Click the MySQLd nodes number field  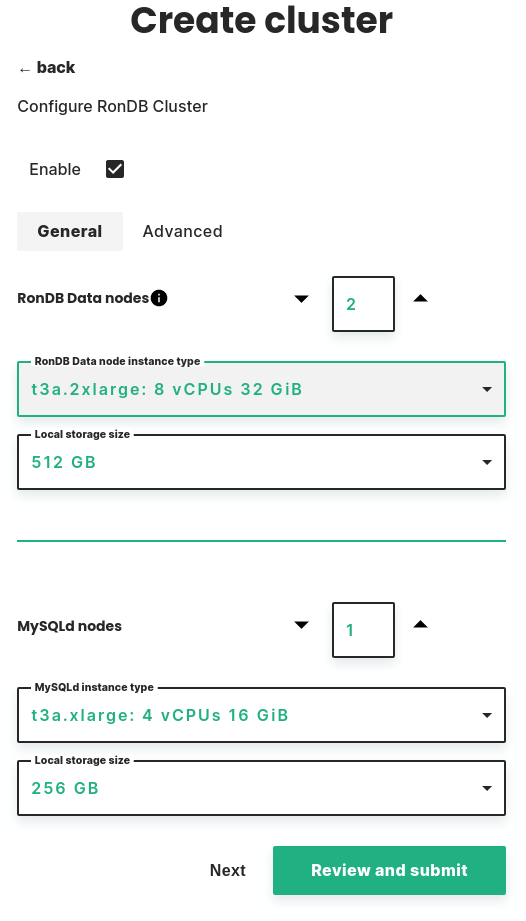[363, 630]
